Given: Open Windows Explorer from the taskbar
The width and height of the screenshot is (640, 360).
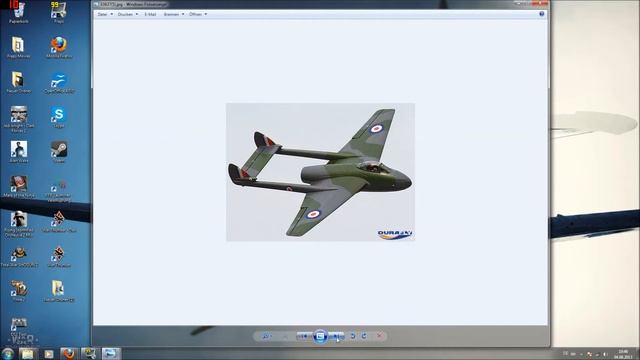Looking at the screenshot, I should 27,353.
